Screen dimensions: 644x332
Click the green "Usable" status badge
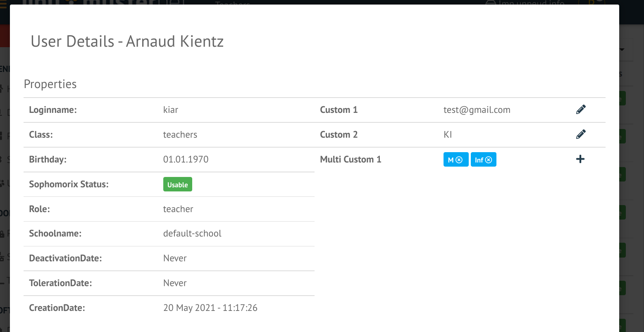click(177, 184)
